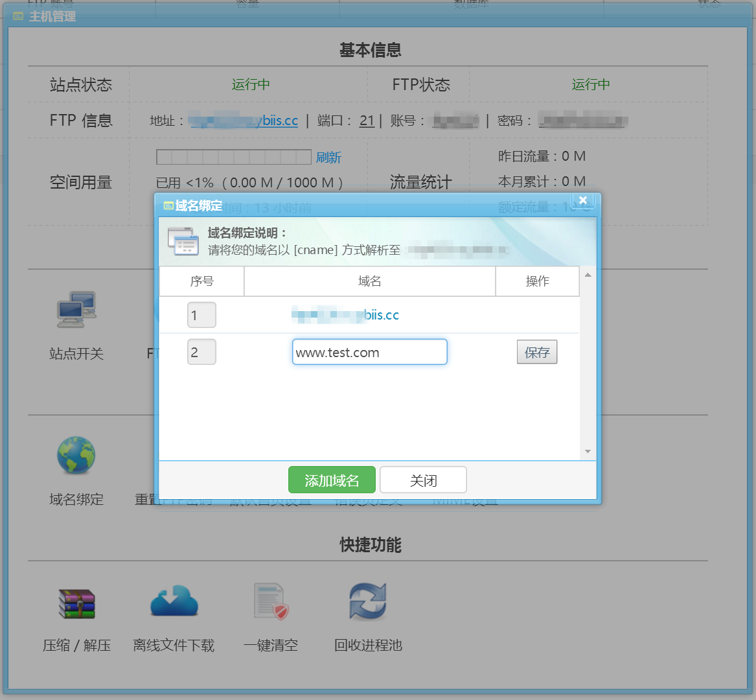The image size is (756, 700).
Task: Save the www.test.com domain entry
Action: pyautogui.click(x=536, y=353)
